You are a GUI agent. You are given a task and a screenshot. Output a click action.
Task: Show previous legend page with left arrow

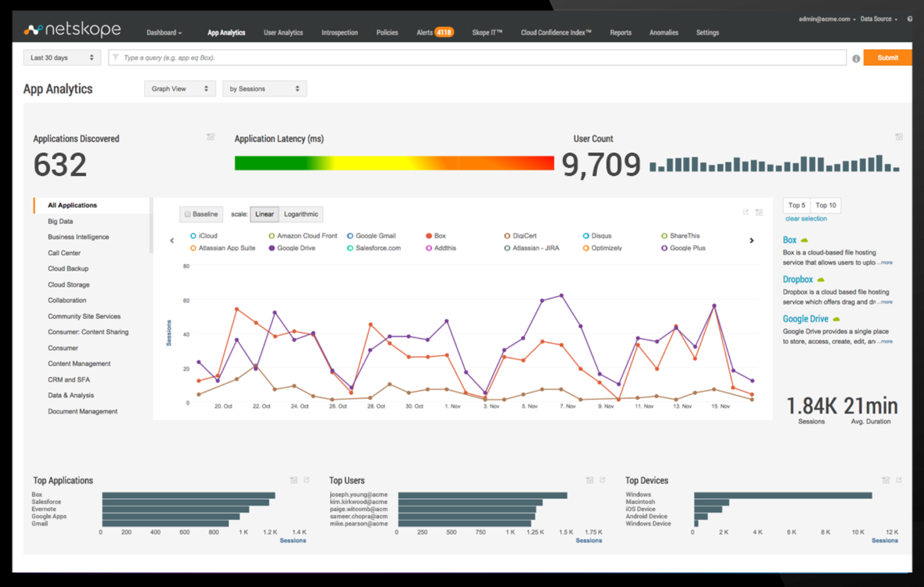point(172,240)
